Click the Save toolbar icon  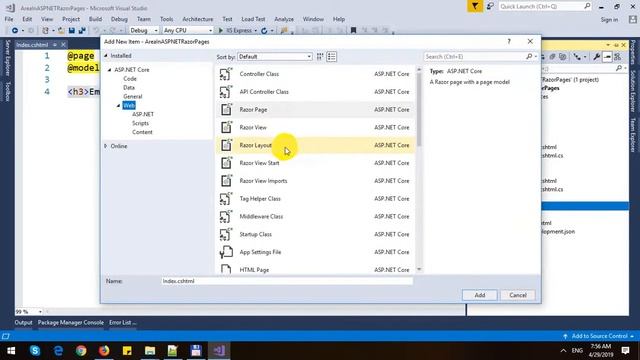[72, 30]
